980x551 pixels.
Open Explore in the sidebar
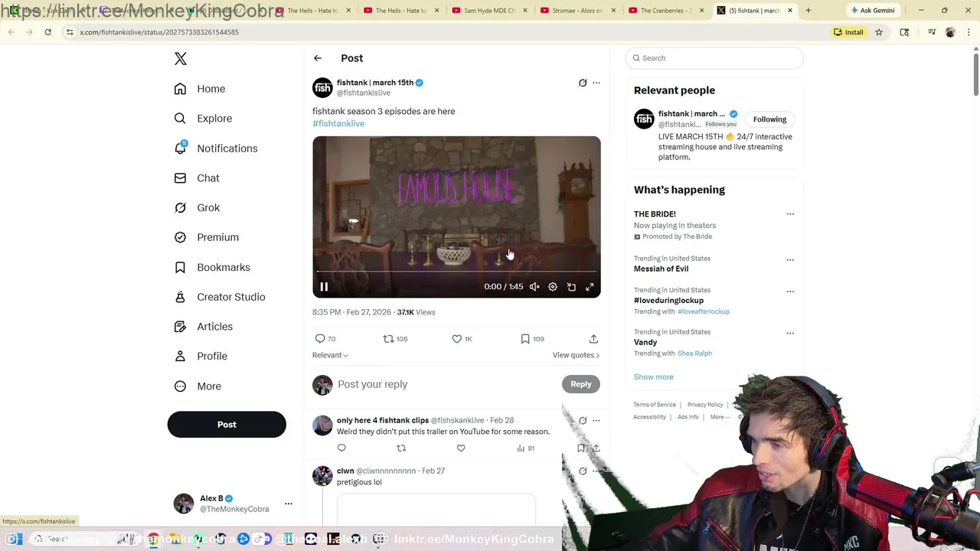[x=203, y=119]
